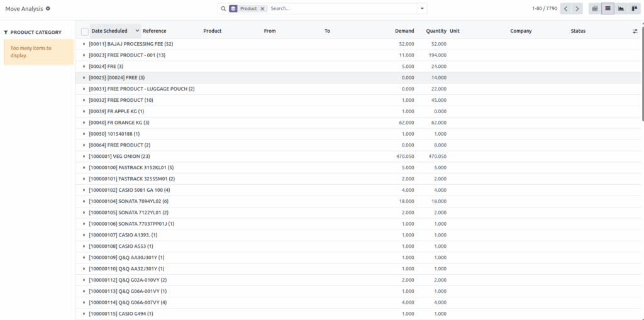
Task: Expand [00025] [00024] FREE group
Action: (84, 77)
